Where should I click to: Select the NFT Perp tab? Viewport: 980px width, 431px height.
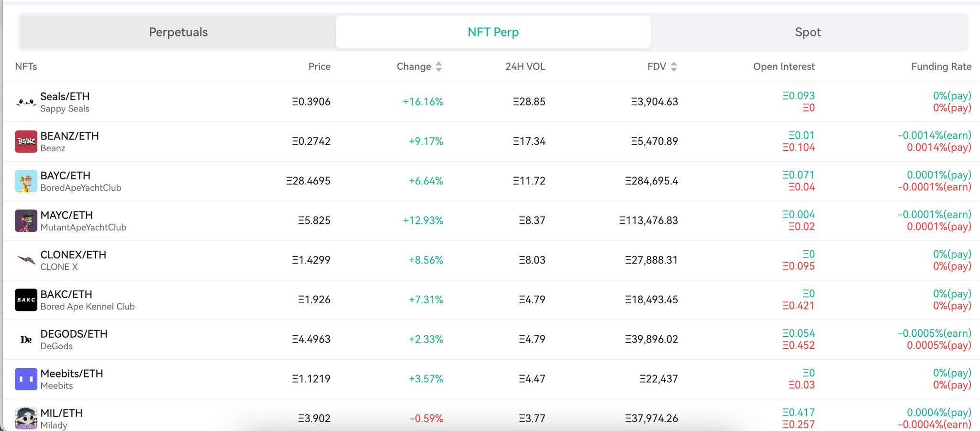(493, 32)
